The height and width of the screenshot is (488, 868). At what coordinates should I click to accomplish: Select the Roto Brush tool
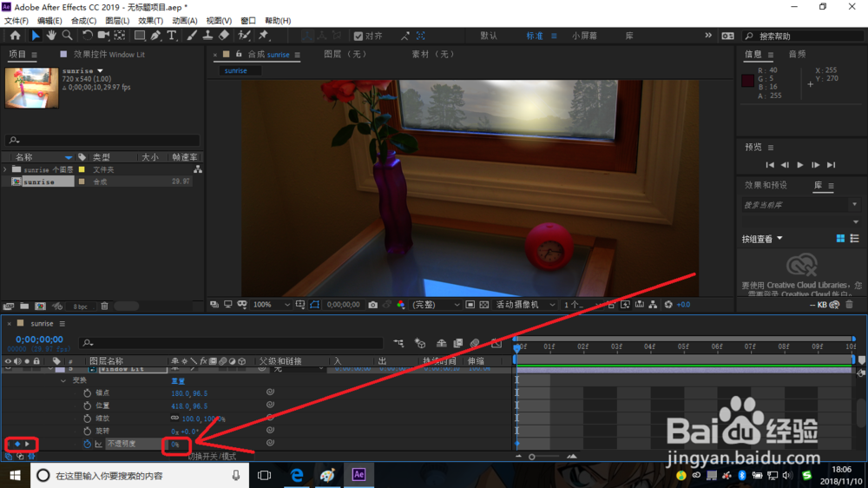244,36
